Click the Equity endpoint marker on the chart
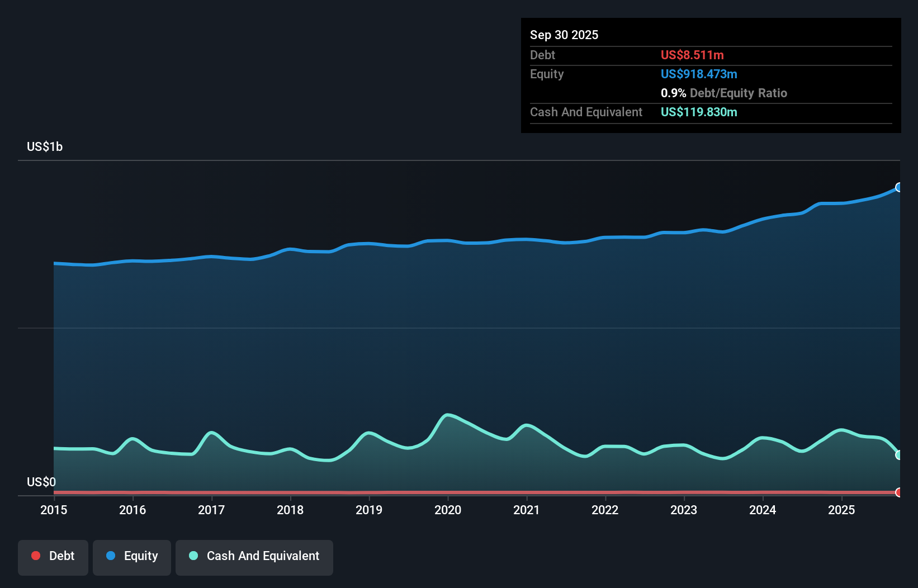The image size is (918, 588). coord(898,187)
